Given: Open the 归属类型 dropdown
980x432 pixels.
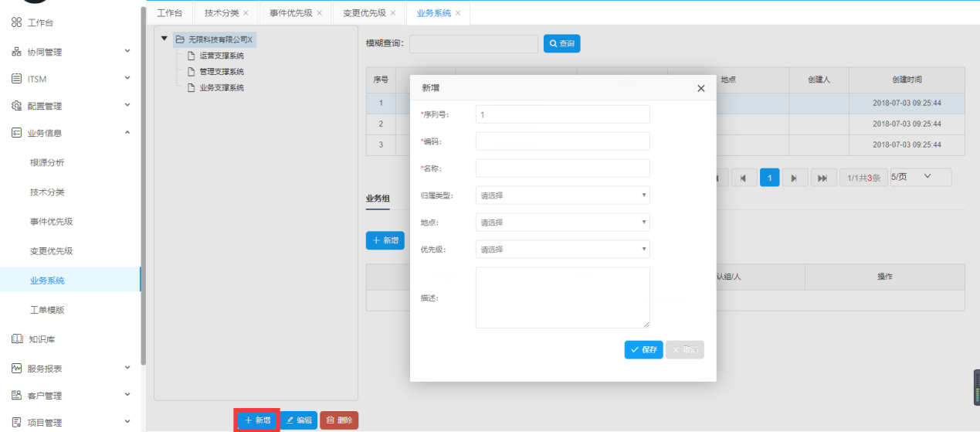Looking at the screenshot, I should (562, 196).
